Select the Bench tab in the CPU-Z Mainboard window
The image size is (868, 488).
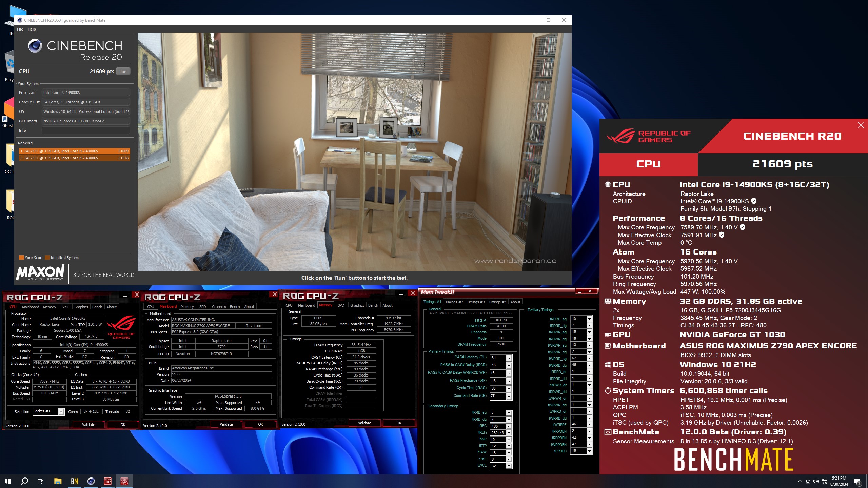click(x=235, y=307)
